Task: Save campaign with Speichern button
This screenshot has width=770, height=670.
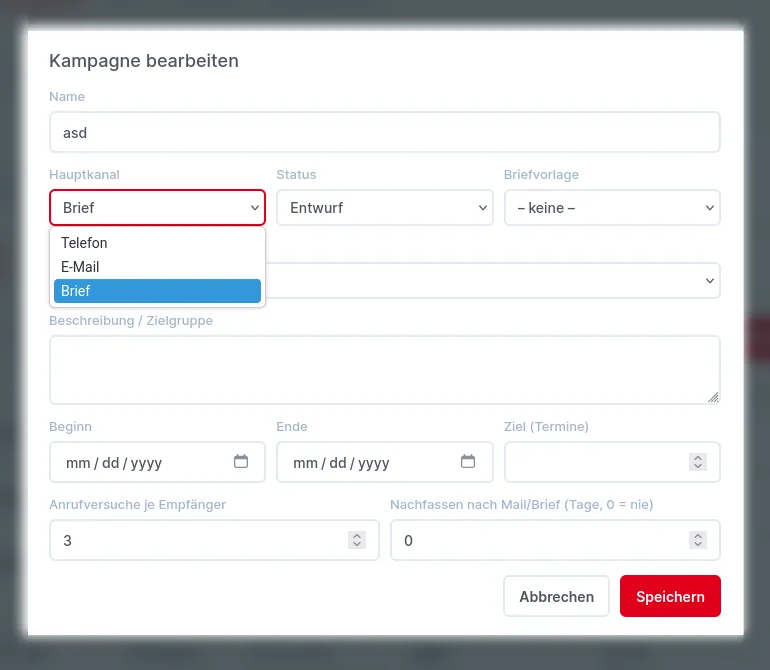Action: point(670,596)
